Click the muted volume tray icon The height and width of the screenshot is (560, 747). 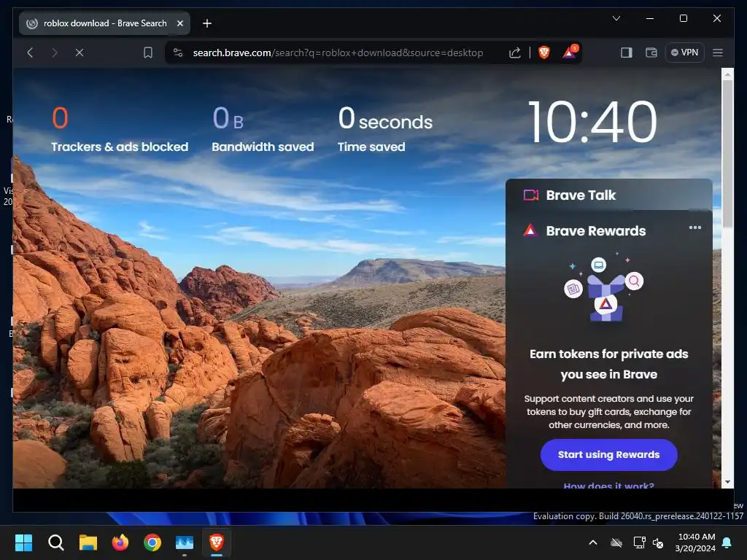point(658,542)
